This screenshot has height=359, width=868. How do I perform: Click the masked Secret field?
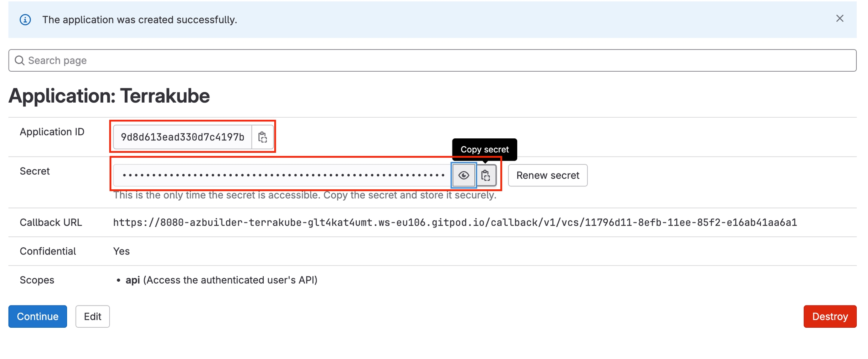pos(283,175)
